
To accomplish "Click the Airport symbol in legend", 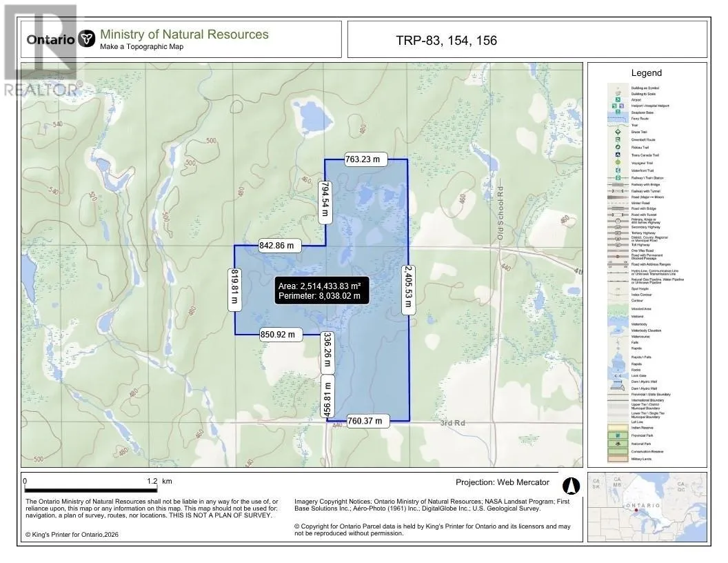I will point(618,100).
